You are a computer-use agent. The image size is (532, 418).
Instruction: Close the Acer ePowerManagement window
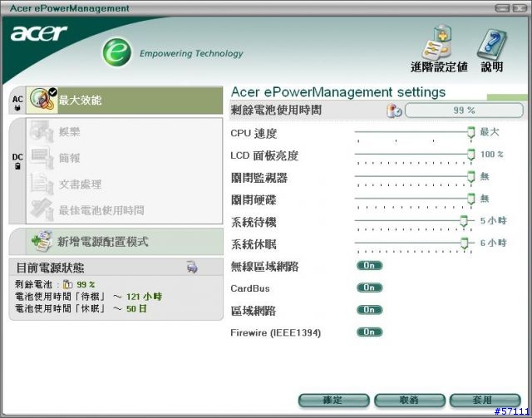[x=520, y=7]
